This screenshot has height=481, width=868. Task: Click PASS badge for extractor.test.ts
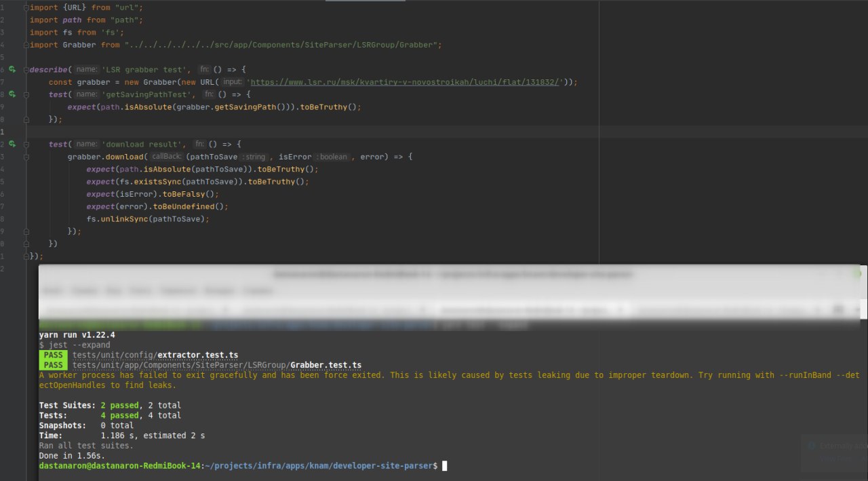54,355
